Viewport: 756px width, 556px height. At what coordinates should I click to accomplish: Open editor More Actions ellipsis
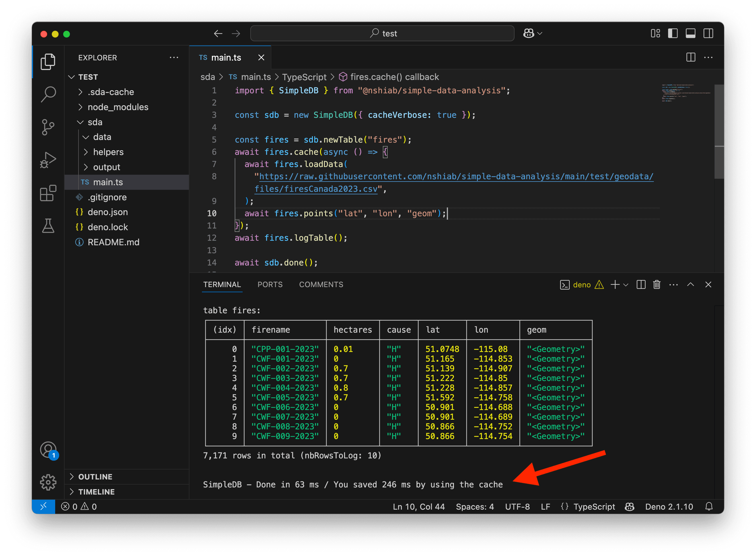click(708, 57)
